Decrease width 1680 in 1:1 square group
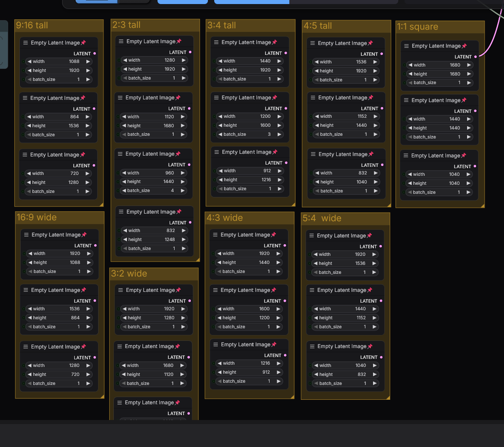 click(410, 65)
